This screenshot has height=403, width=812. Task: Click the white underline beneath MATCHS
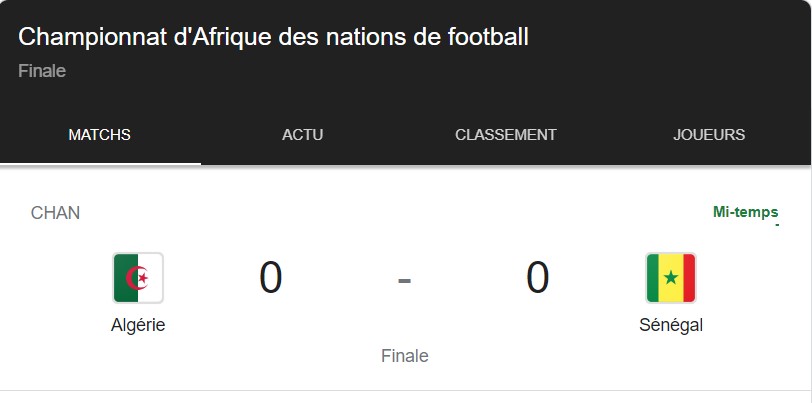click(x=100, y=163)
